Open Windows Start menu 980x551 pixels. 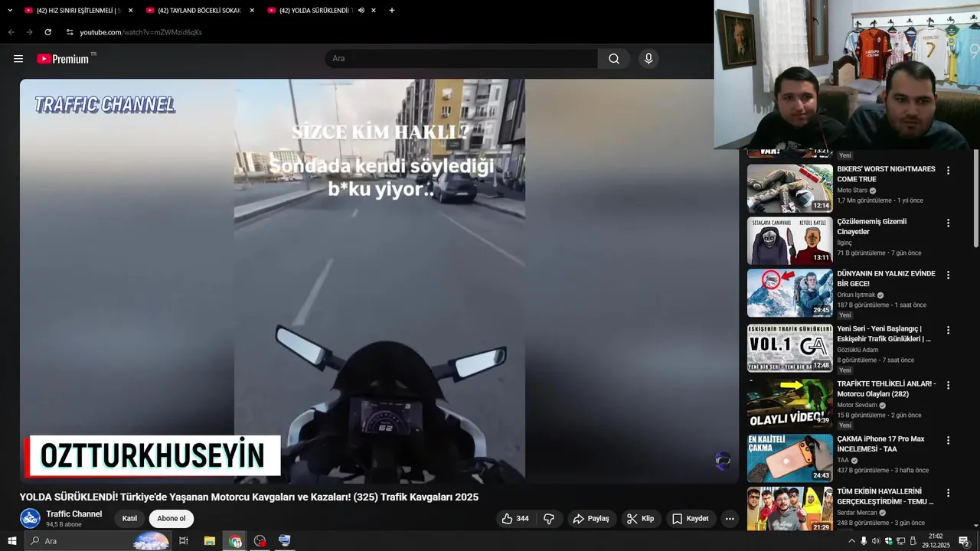(x=11, y=541)
